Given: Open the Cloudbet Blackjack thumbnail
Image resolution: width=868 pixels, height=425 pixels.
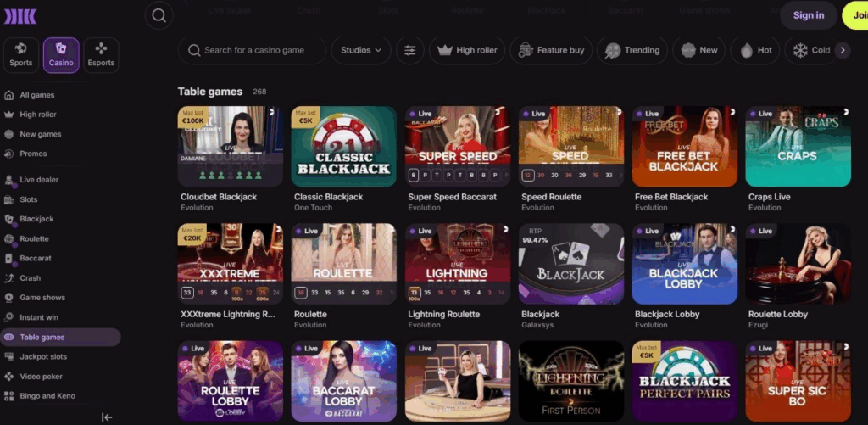Looking at the screenshot, I should pyautogui.click(x=231, y=146).
